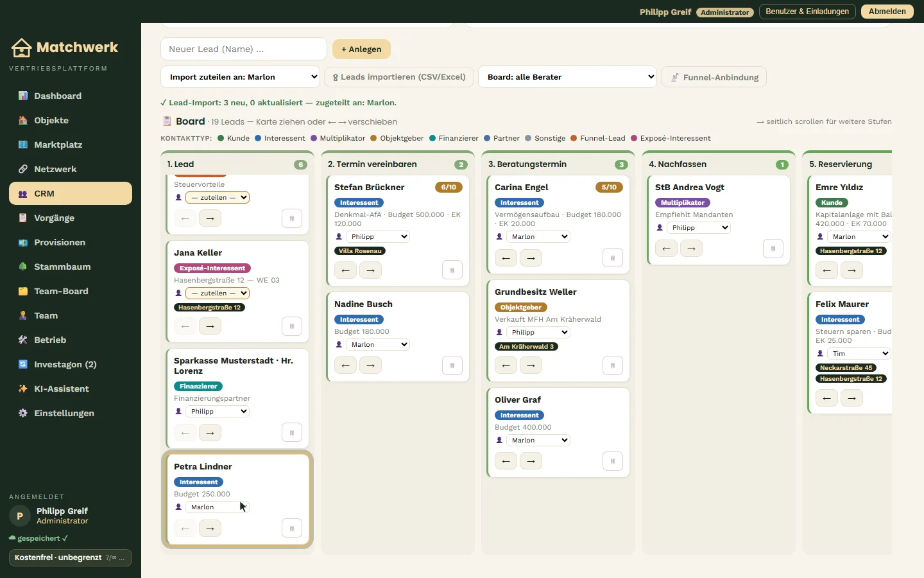
Task: Open the Stammbaum tree icon
Action: click(23, 267)
